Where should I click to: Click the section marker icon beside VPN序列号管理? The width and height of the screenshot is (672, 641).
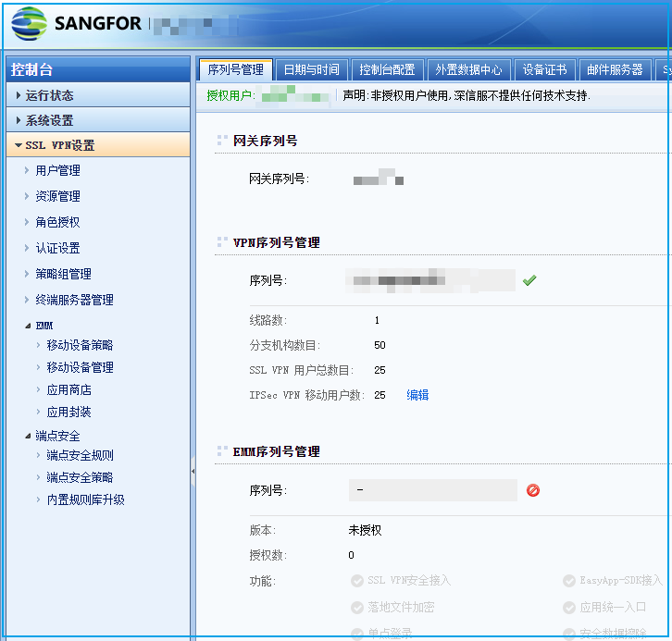[222, 242]
